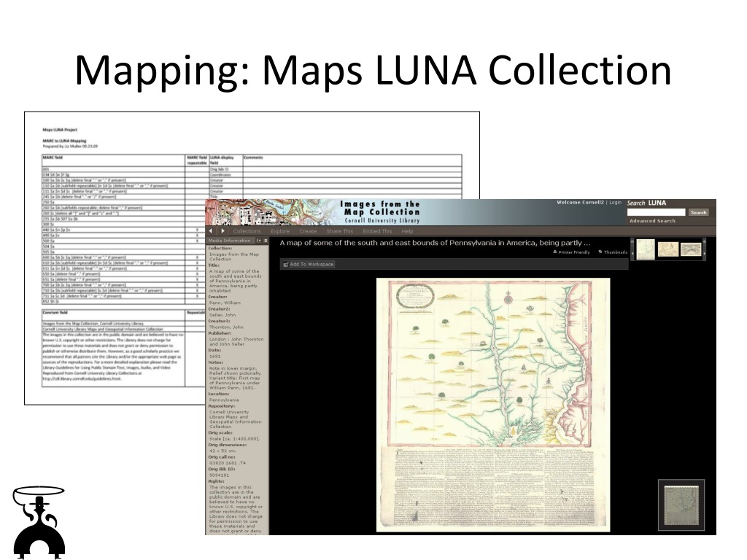Image resolution: width=747 pixels, height=560 pixels.
Task: Collapse the Media Information panel
Action: [x=259, y=241]
